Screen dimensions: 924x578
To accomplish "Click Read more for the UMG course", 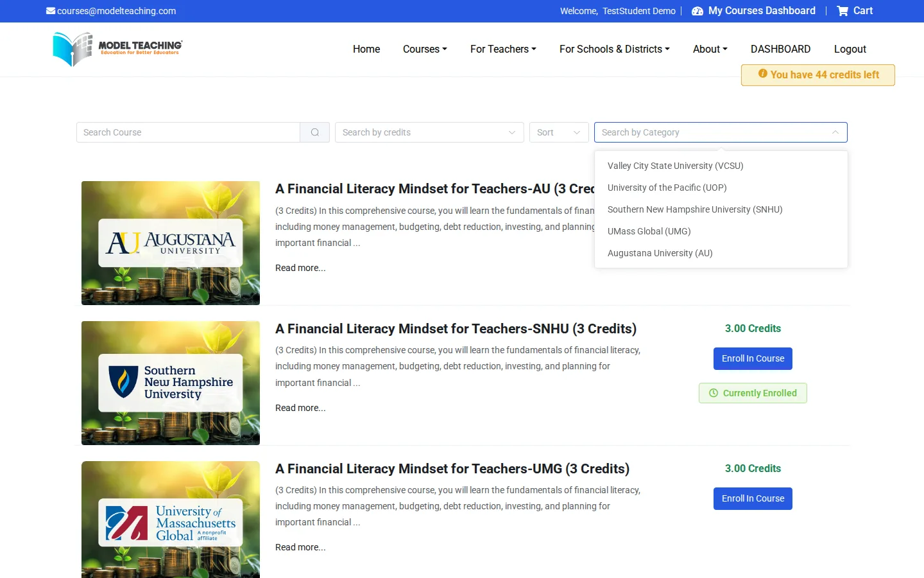I will pos(300,547).
